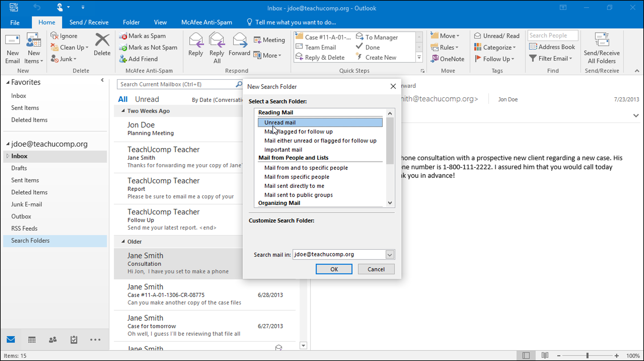The image size is (644, 361).
Task: Expand the Search Folders tree item
Action: pyautogui.click(x=7, y=240)
